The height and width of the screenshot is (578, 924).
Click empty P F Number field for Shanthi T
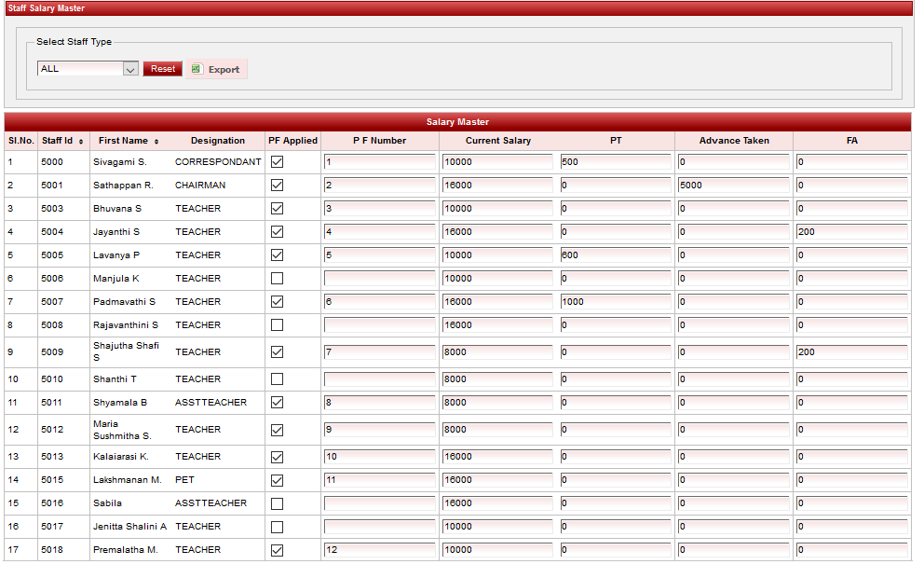(x=379, y=379)
